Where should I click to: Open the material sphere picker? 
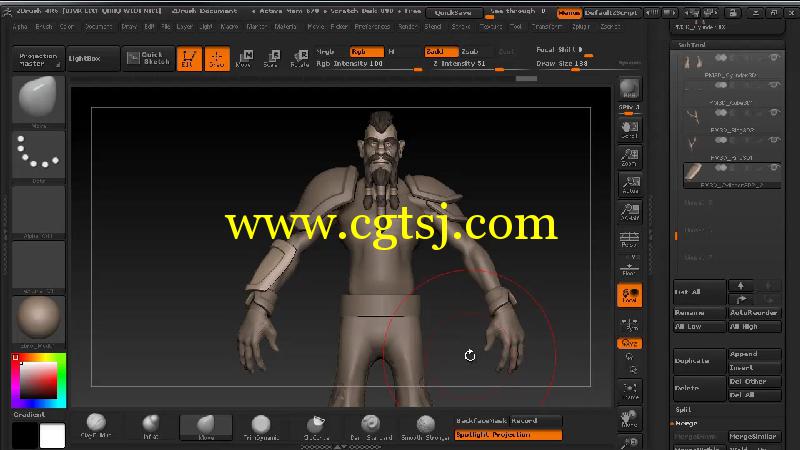[38, 322]
